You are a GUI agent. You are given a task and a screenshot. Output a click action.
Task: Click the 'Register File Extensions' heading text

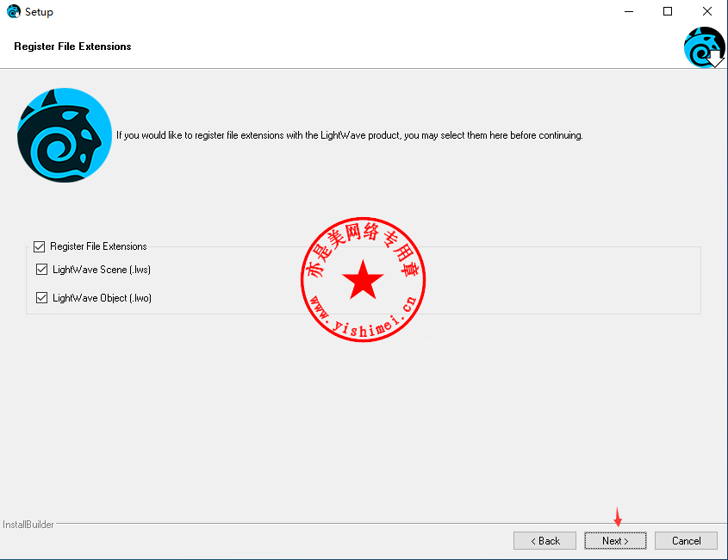pyautogui.click(x=72, y=47)
